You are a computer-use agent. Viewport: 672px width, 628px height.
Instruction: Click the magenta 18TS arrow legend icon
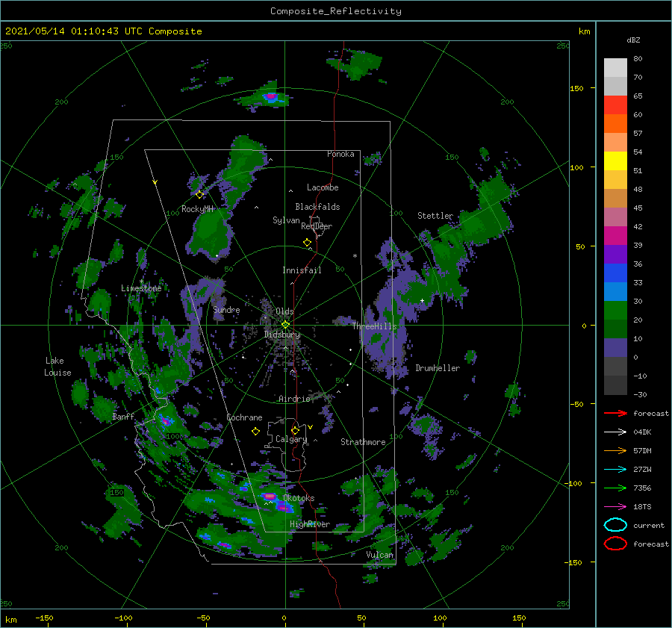tap(615, 507)
